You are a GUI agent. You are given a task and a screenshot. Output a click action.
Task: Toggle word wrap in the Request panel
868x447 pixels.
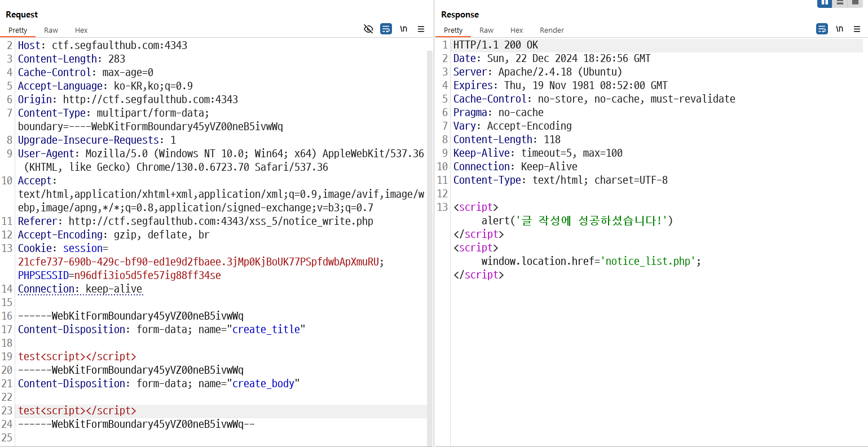point(386,29)
